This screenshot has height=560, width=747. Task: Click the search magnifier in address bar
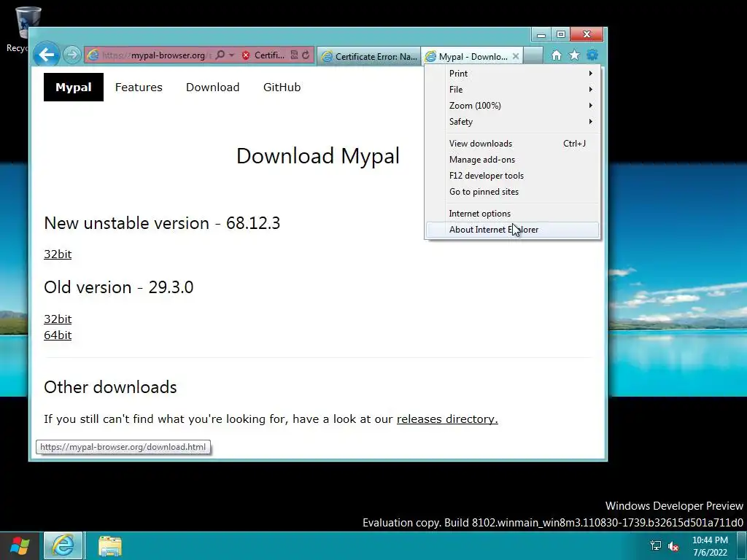220,55
